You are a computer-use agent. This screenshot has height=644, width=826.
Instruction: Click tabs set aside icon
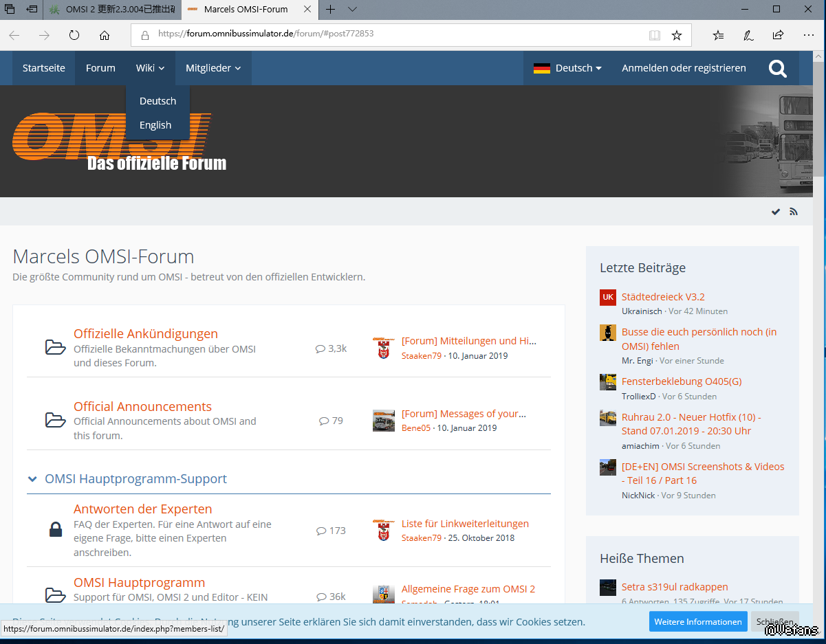[10, 9]
